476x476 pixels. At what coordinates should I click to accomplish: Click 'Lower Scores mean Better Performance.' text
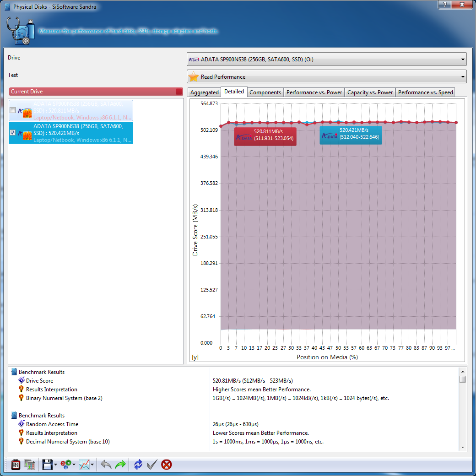[261, 433]
